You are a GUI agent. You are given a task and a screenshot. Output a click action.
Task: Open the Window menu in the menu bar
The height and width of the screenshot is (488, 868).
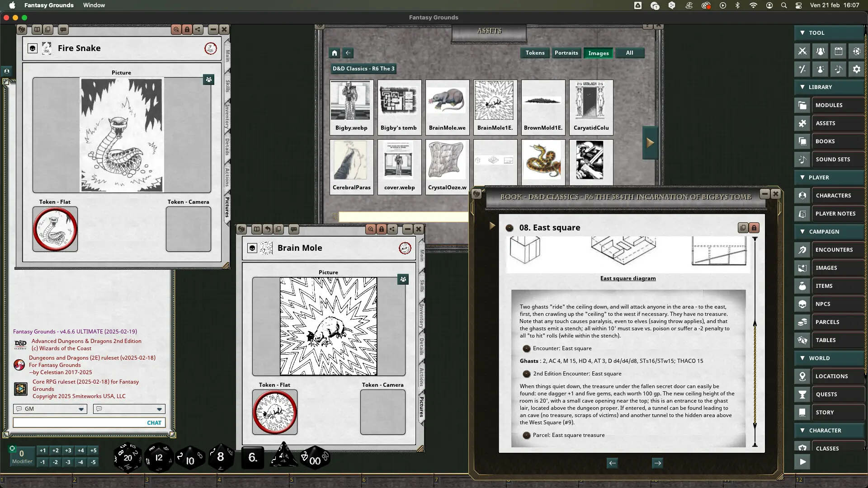click(94, 5)
